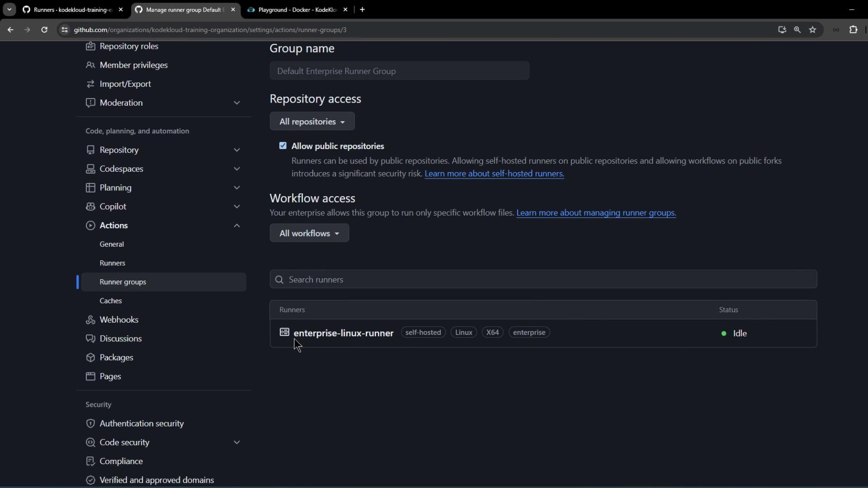Click the Import/Export arrows icon

[x=90, y=84]
